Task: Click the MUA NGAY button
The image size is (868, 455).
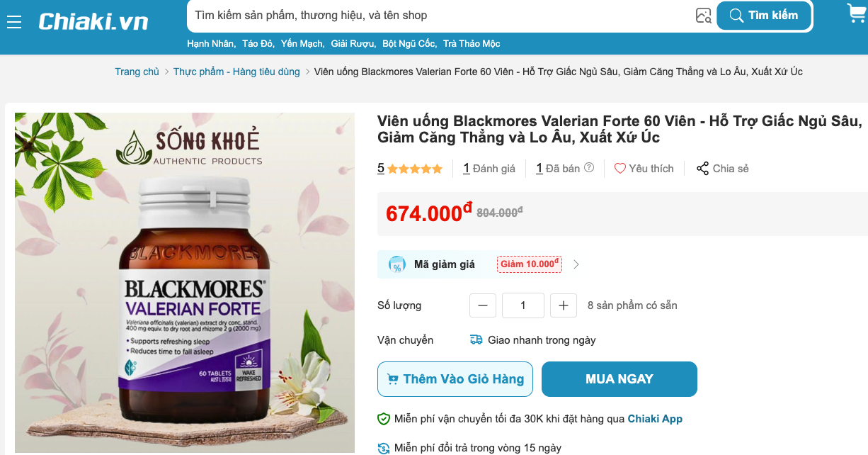Action: (x=619, y=379)
